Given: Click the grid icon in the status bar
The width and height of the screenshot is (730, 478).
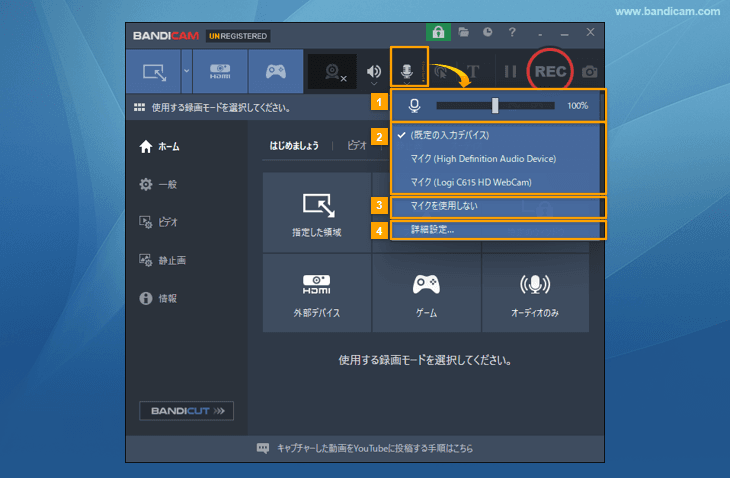Looking at the screenshot, I should tap(139, 108).
